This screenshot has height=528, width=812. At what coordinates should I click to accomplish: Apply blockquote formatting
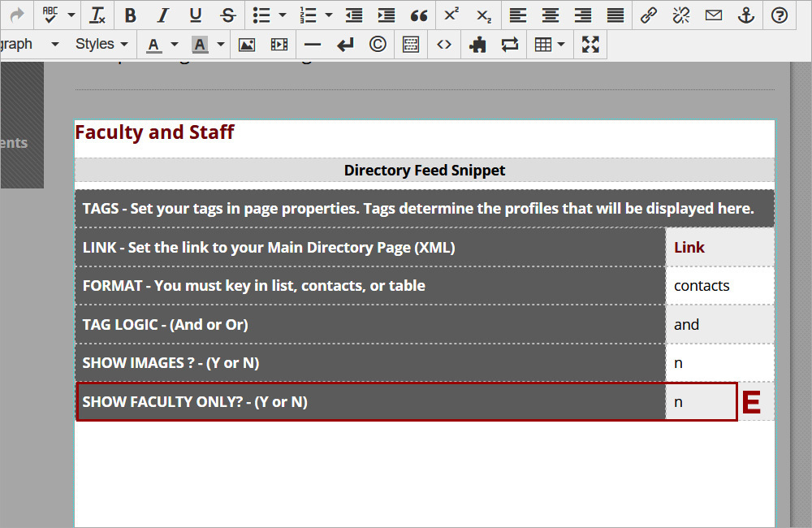[x=419, y=15]
